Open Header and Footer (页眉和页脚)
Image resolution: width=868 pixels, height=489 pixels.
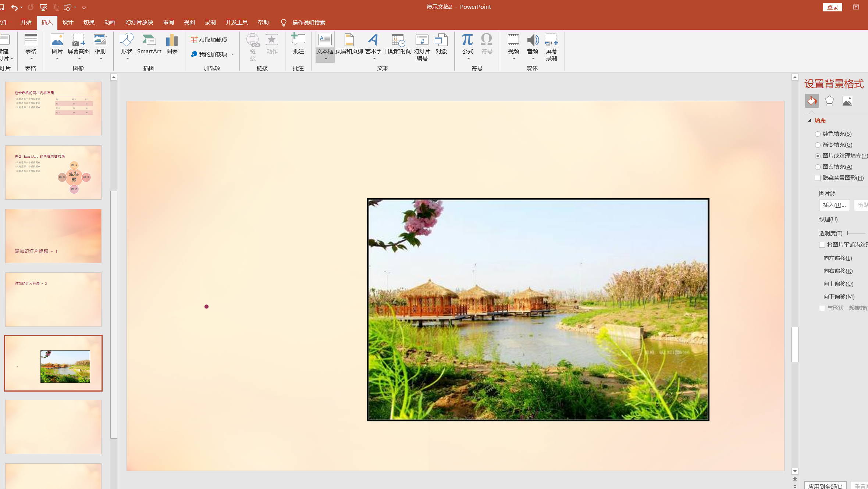click(349, 44)
